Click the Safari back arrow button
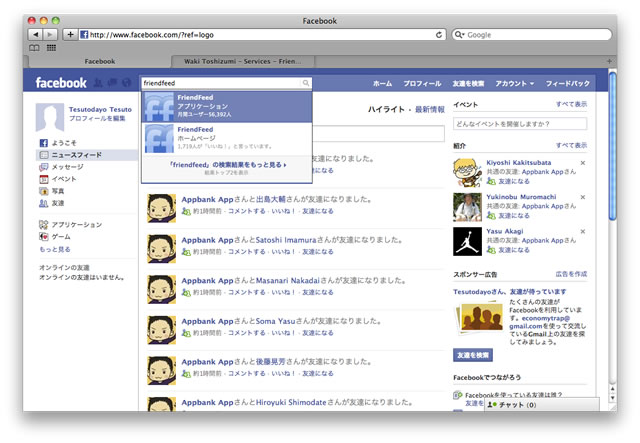The image size is (640, 443). pyautogui.click(x=36, y=35)
